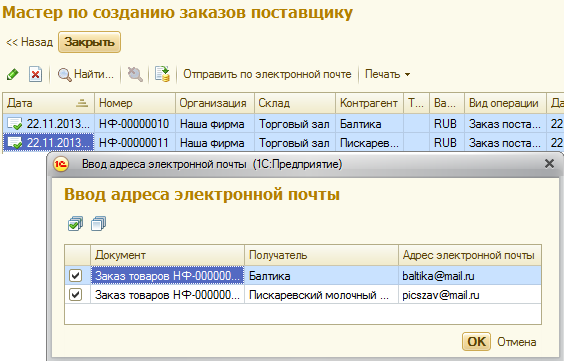
Task: Click the red X delete document icon
Action: tap(35, 74)
